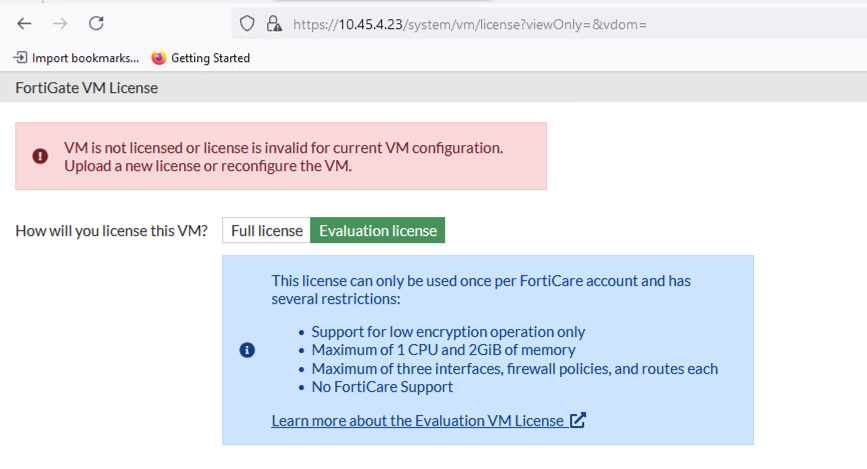Screen dimensions: 867x469
Task: Click the external link icon after Learn more
Action: pos(577,420)
